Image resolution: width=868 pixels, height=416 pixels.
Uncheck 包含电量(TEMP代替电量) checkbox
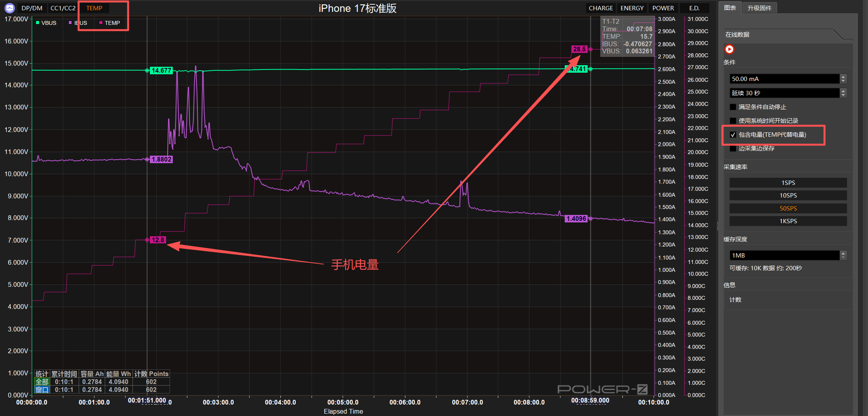tap(733, 135)
